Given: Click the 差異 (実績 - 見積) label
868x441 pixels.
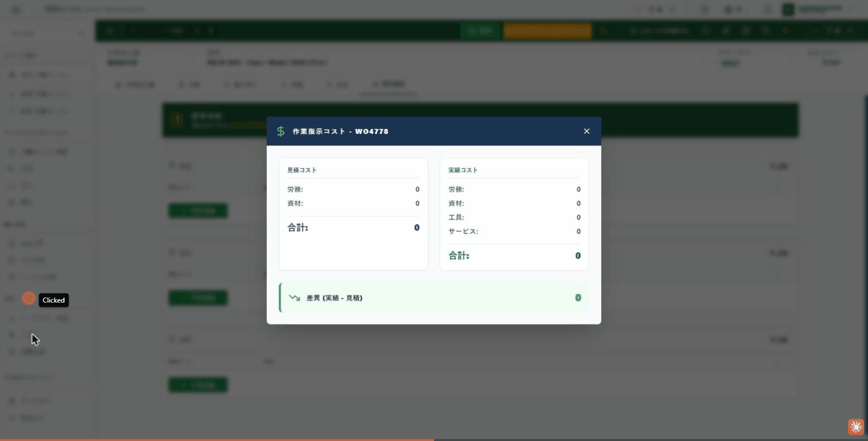Looking at the screenshot, I should [x=335, y=298].
